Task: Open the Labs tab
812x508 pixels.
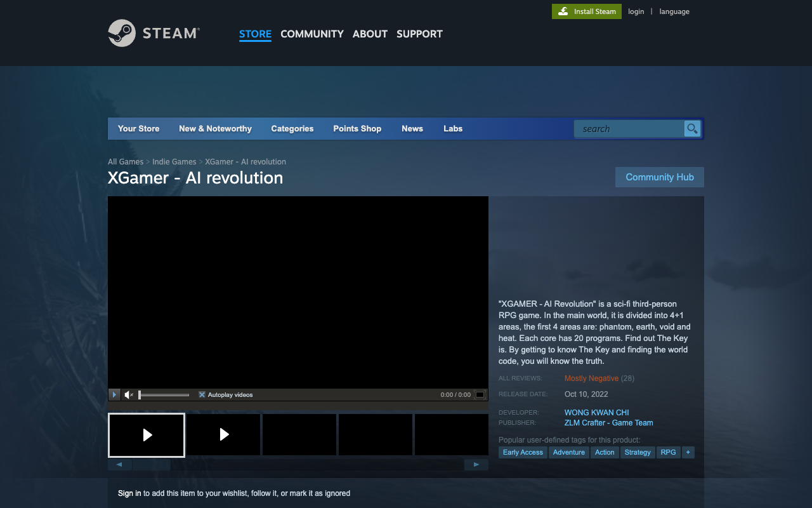Action: click(453, 128)
